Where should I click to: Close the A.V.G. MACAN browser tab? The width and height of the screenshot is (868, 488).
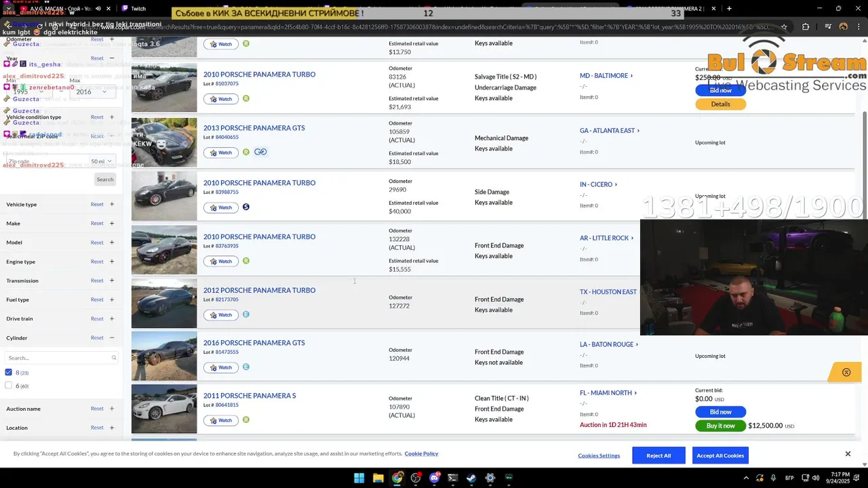pos(109,9)
